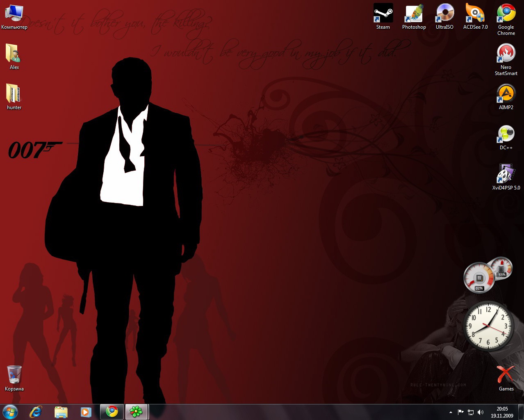The image size is (524, 420).
Task: Launch the UltraISO shortcut
Action: (444, 17)
